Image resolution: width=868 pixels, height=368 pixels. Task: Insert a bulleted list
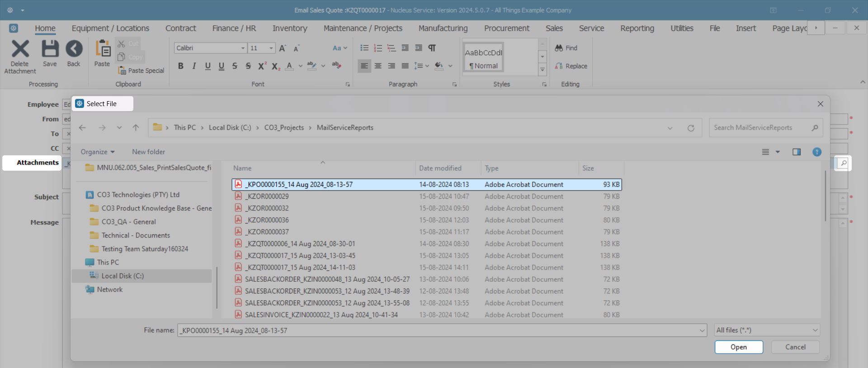coord(364,48)
